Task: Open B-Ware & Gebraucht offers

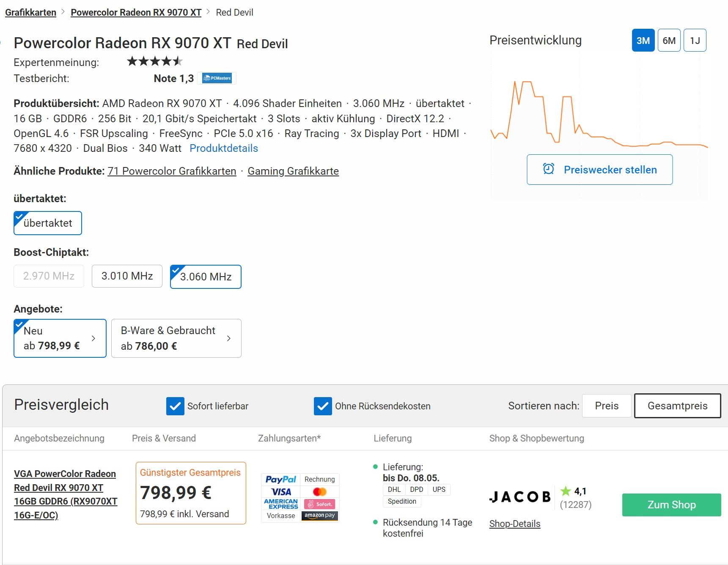Action: 176,338
